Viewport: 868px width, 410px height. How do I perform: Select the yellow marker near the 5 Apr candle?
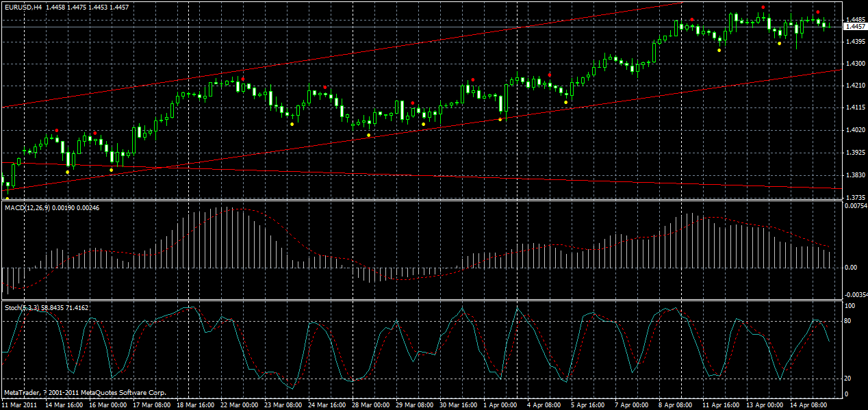click(x=565, y=103)
